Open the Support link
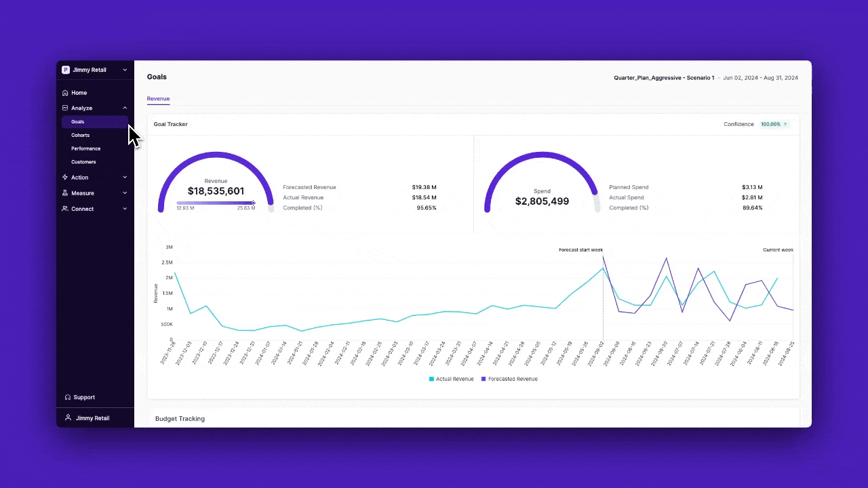 [x=84, y=397]
